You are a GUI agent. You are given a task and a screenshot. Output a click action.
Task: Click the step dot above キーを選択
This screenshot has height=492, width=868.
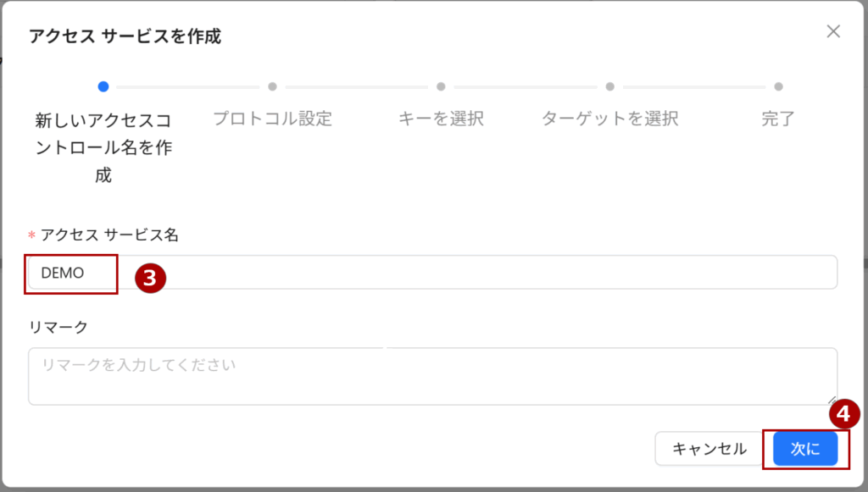tap(441, 86)
